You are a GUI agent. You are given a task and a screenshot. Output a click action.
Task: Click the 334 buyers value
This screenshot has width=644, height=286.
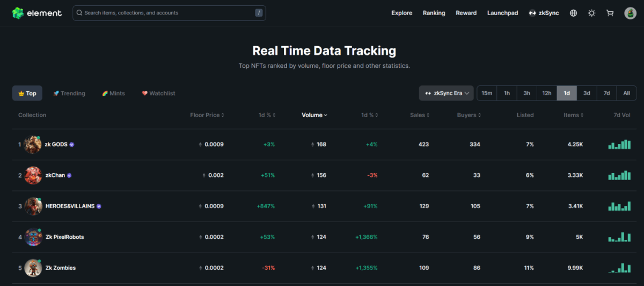pos(474,145)
